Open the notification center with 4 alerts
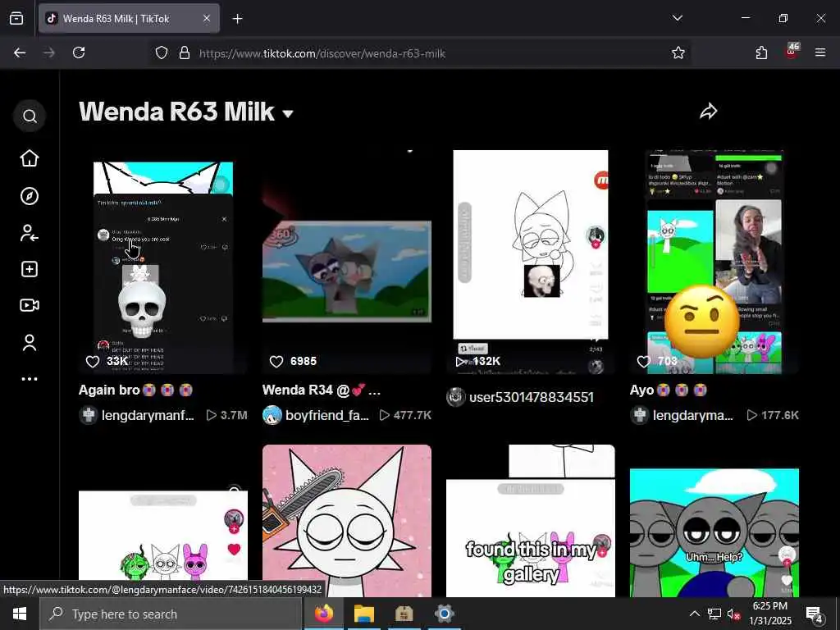Viewport: 840px width, 630px height. click(815, 614)
